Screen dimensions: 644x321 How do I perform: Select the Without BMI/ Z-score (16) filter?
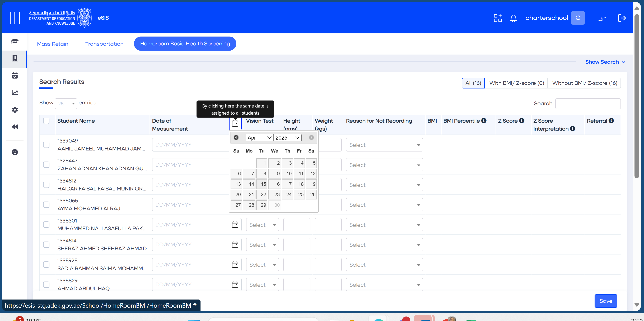(x=584, y=83)
